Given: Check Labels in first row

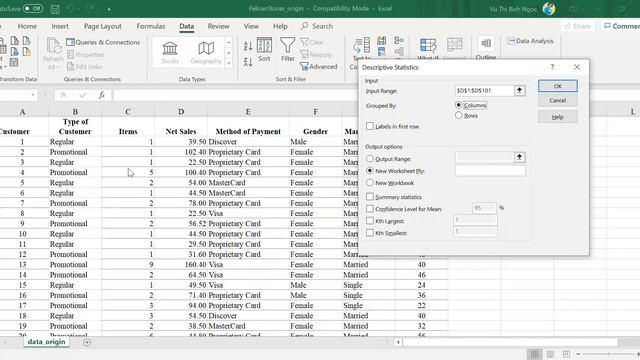Looking at the screenshot, I should click(x=370, y=127).
